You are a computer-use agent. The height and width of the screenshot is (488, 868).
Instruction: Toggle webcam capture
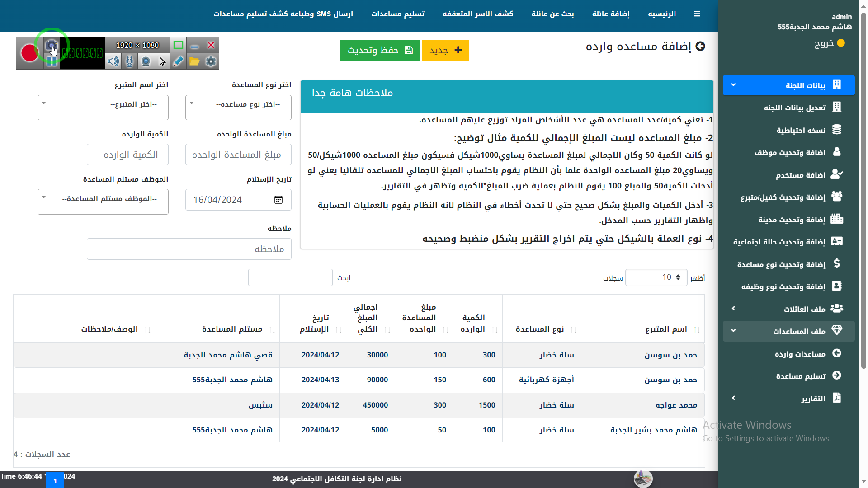point(146,61)
